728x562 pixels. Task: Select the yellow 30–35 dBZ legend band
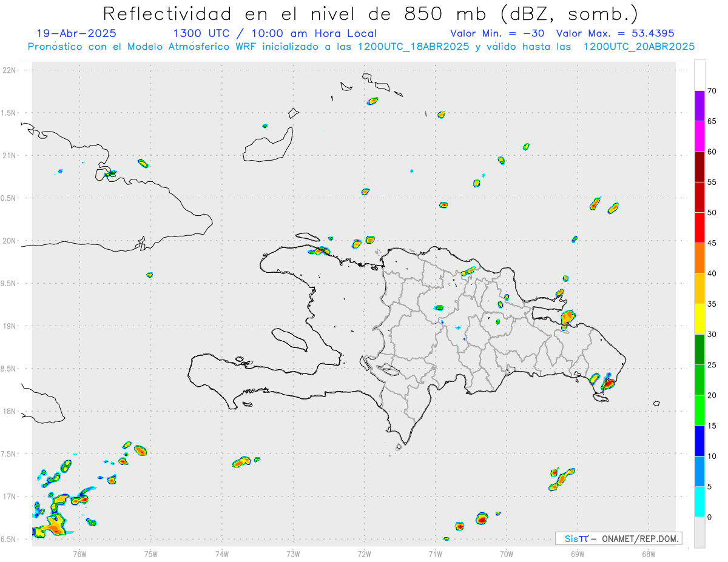(699, 319)
